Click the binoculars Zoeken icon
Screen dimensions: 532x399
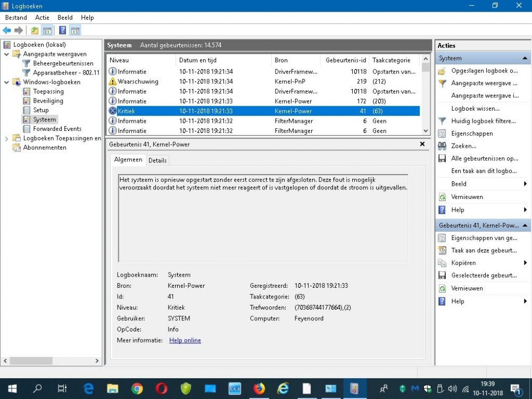pyautogui.click(x=442, y=146)
